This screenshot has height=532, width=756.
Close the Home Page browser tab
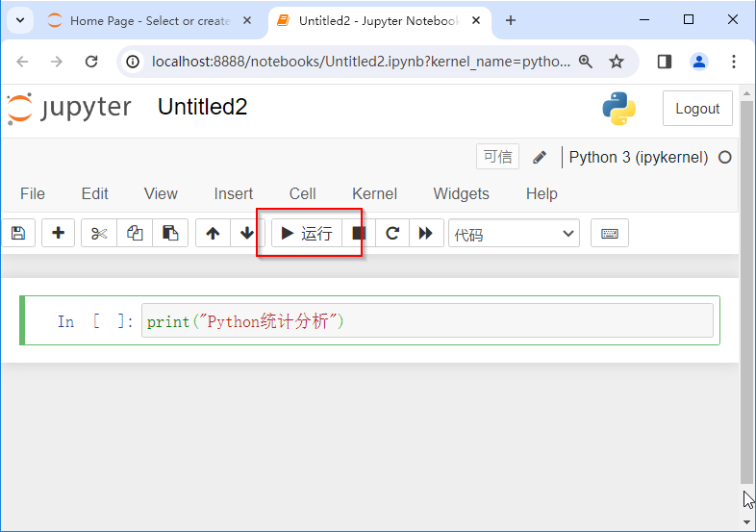click(247, 20)
